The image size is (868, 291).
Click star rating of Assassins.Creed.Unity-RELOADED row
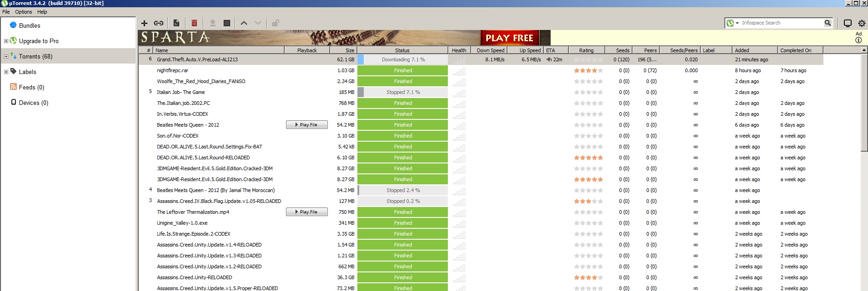point(588,277)
